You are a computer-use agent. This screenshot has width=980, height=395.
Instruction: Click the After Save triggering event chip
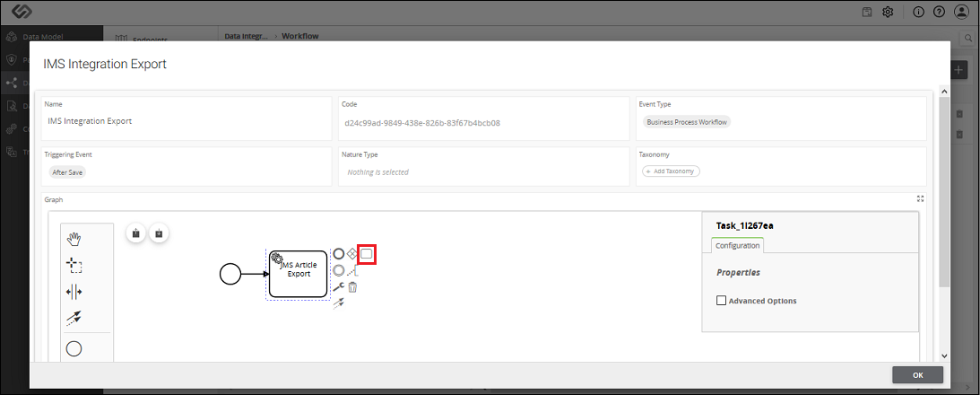[x=67, y=172]
